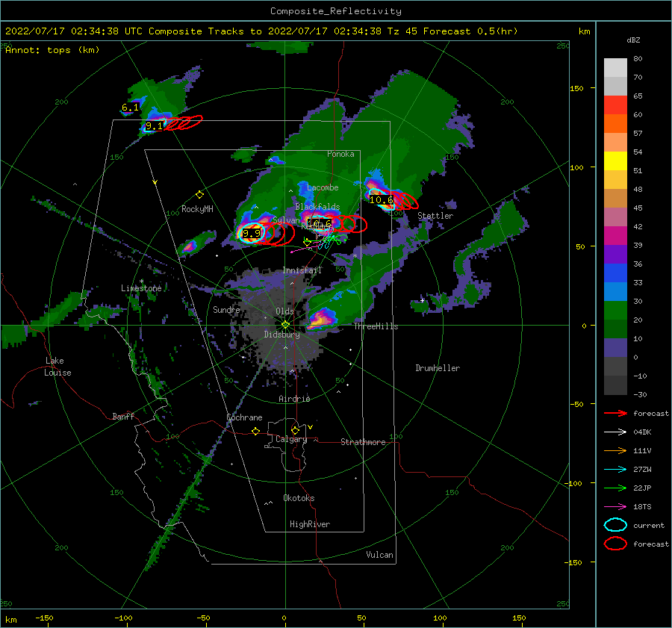
Task: Click the yellow 51–54 dBZ swatch
Action: 615,161
